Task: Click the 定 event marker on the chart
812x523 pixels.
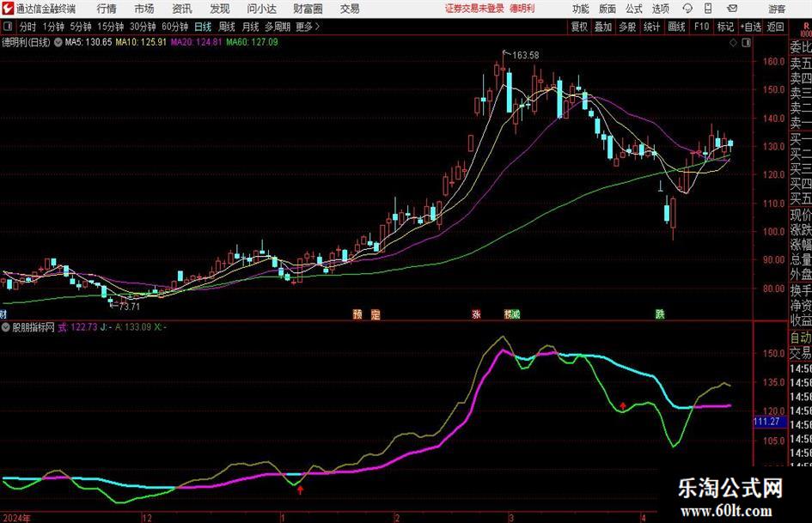Action: [375, 314]
